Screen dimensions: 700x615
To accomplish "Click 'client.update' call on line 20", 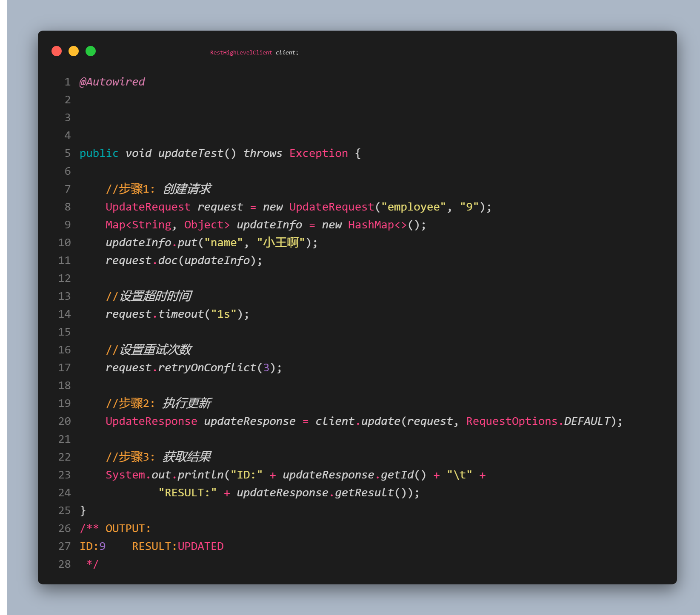I will tap(357, 421).
